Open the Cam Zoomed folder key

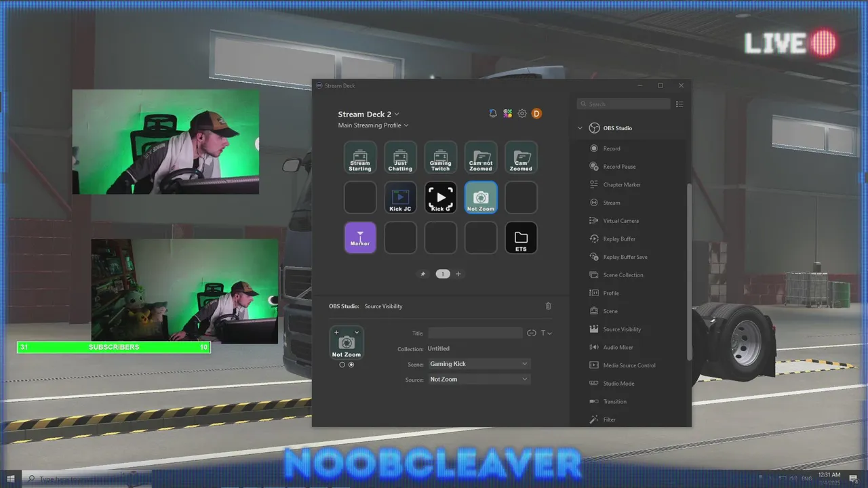521,157
